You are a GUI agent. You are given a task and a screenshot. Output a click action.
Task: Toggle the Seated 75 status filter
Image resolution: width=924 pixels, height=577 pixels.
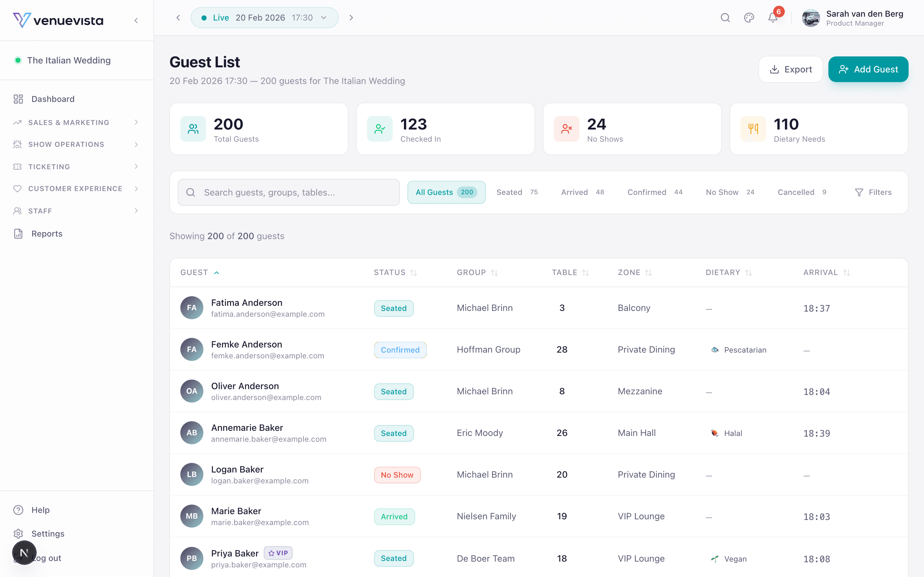tap(518, 192)
